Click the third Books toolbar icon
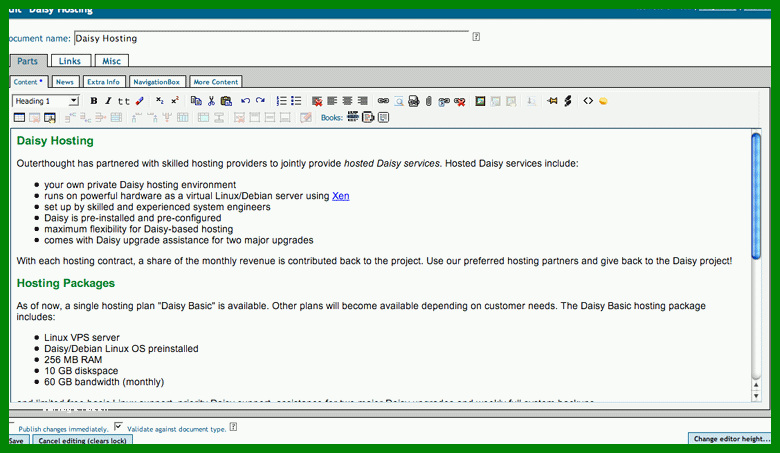This screenshot has width=780, height=453. pos(384,117)
